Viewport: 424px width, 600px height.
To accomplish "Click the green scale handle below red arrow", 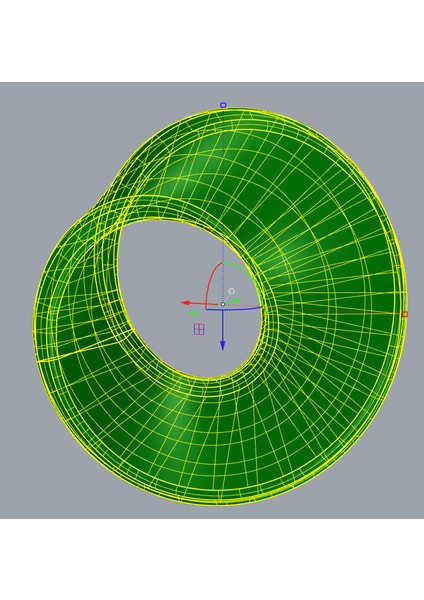I will click(194, 313).
